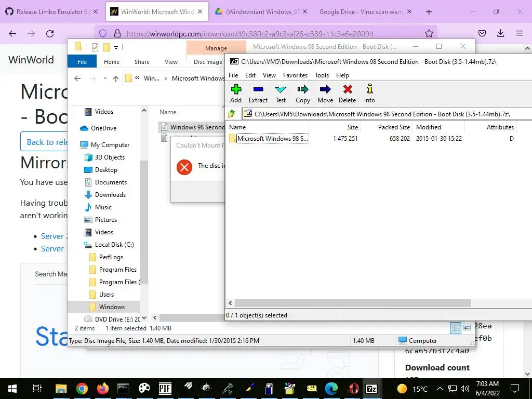Viewport: 532px width, 399px height.
Task: Open the Share ribbon tab in File Explorer
Action: [142, 62]
